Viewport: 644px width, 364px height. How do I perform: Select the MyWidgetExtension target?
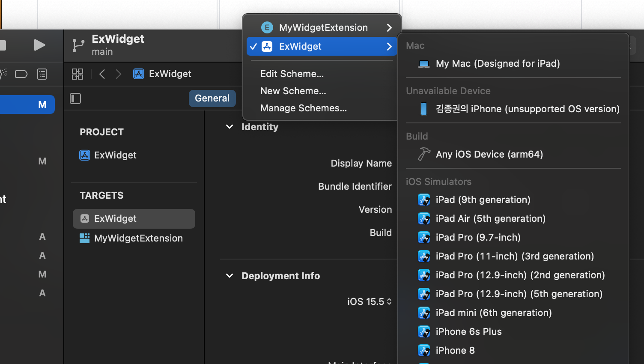tap(131, 238)
